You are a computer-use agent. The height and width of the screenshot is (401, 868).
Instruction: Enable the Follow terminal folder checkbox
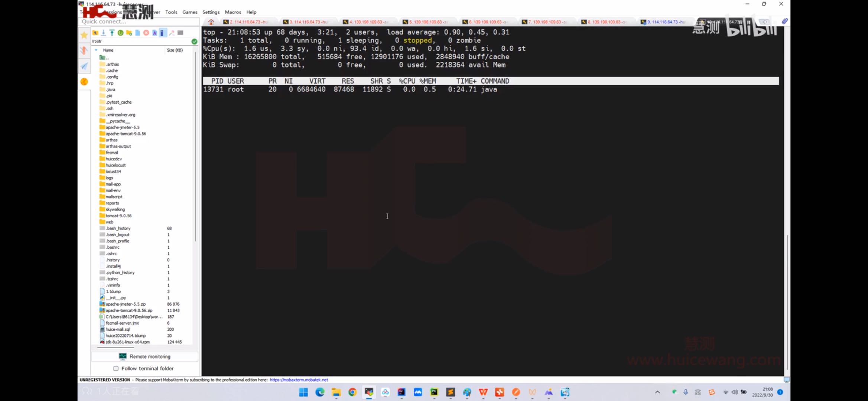click(x=116, y=368)
